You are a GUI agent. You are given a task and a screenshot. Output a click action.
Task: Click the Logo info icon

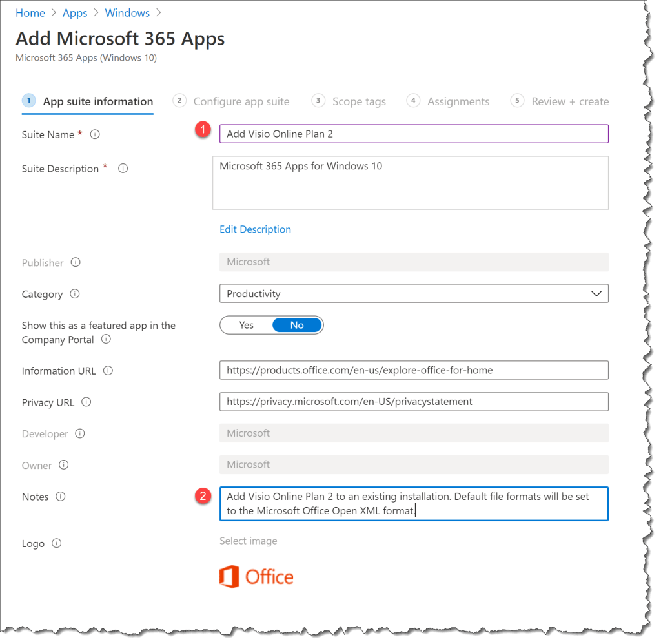tap(57, 543)
